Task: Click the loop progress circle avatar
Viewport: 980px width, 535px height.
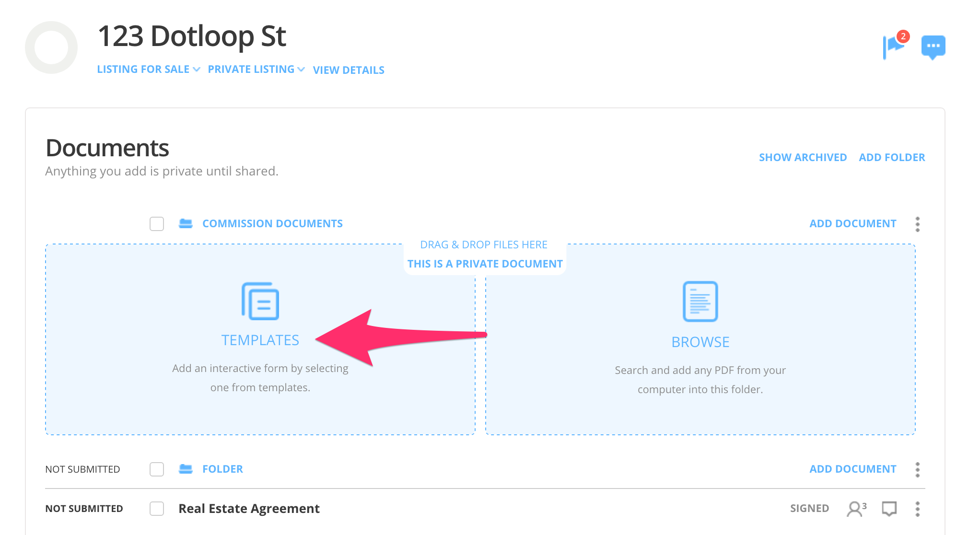Action: click(51, 47)
